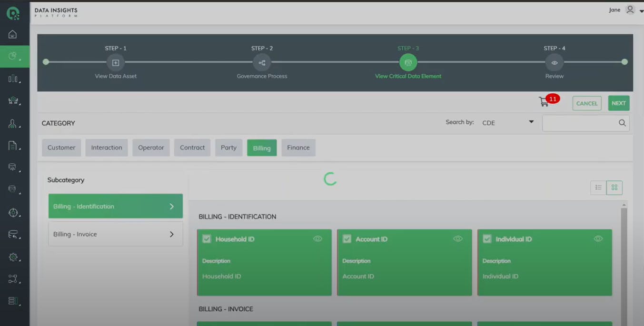Screen dimensions: 644x326
Task: Select the Contract category tab
Action: coord(192,148)
